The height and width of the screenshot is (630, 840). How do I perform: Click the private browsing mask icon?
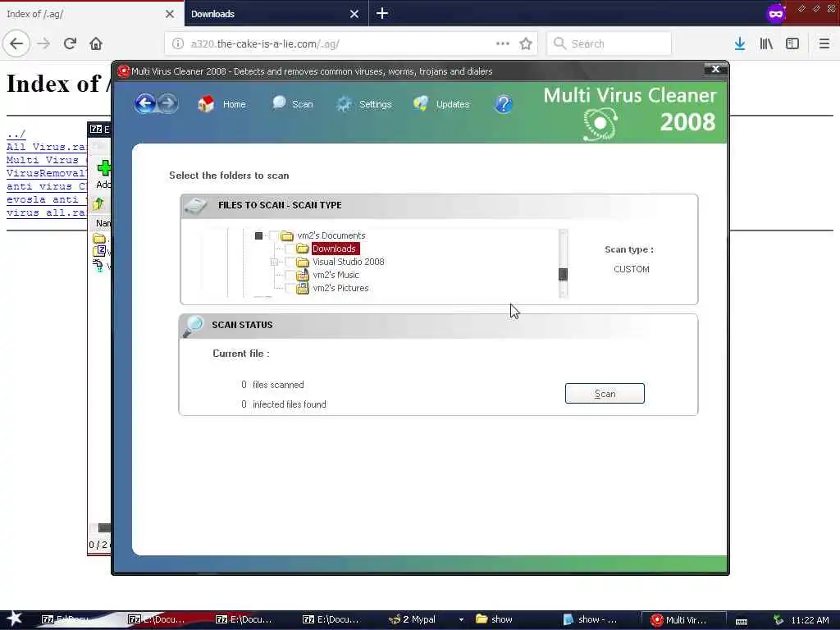776,13
